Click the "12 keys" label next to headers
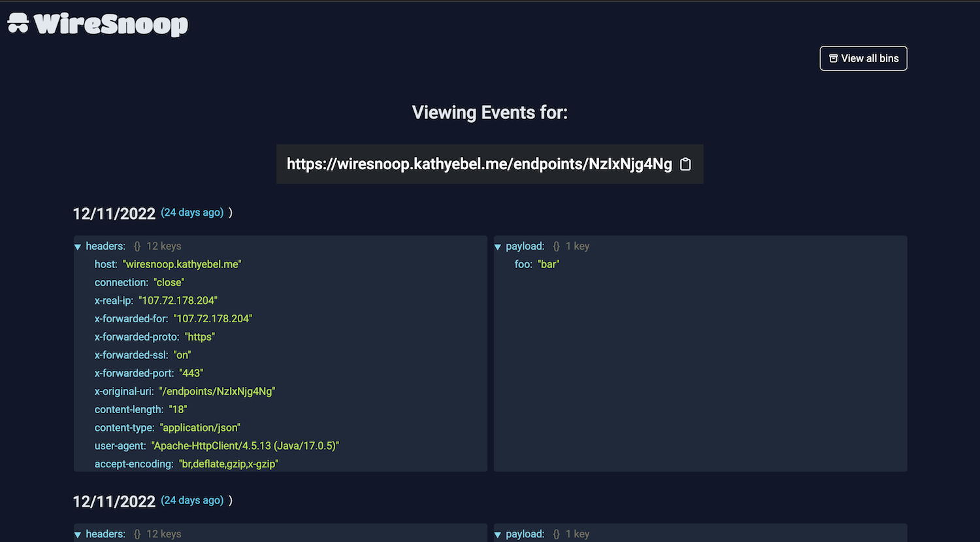The height and width of the screenshot is (542, 980). point(163,246)
